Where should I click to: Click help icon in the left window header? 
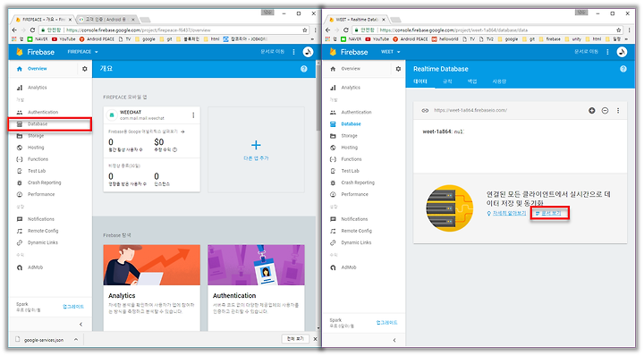coord(304,69)
